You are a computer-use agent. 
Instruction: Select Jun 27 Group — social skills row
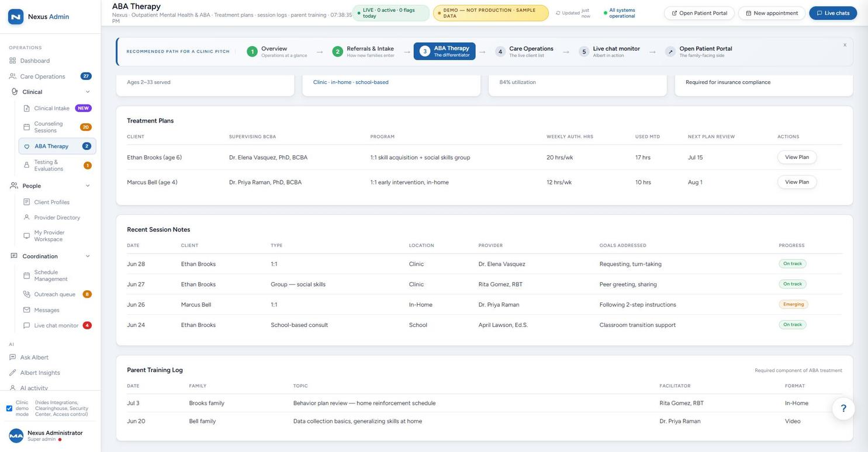484,284
